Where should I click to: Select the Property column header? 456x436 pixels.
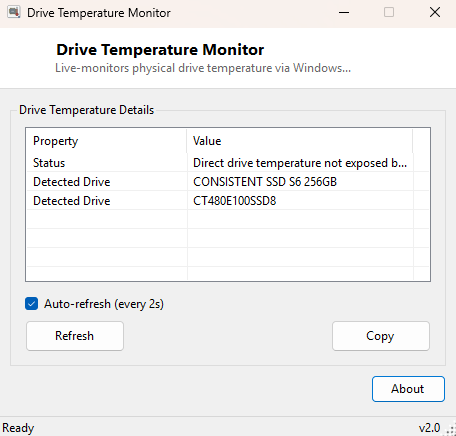(x=107, y=141)
